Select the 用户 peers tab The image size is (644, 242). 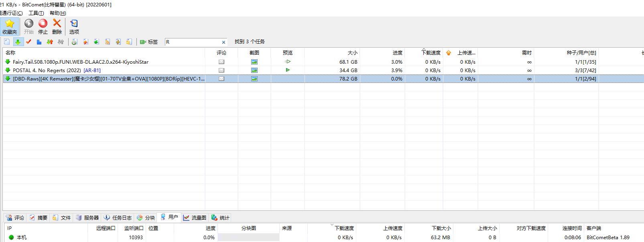(169, 217)
